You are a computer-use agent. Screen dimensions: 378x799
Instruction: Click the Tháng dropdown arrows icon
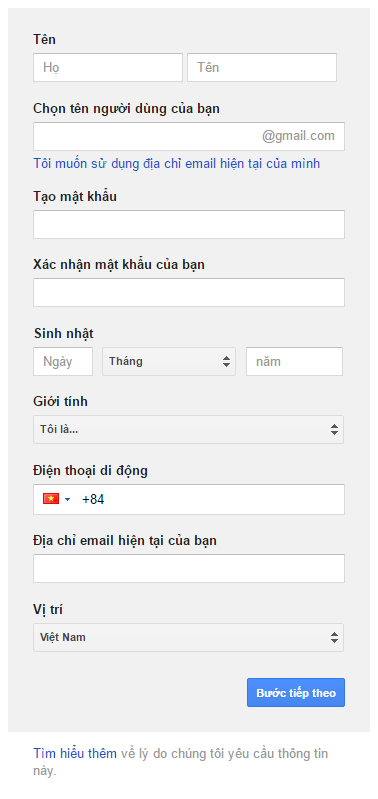click(x=226, y=362)
